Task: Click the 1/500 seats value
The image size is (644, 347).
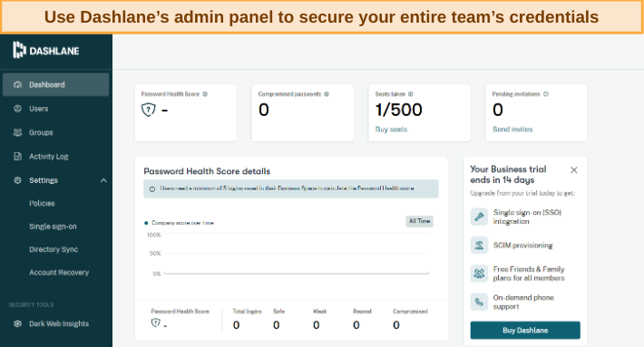Action: 399,110
